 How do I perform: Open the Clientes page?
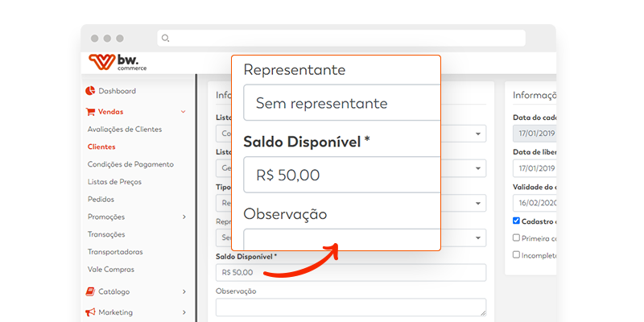click(101, 147)
